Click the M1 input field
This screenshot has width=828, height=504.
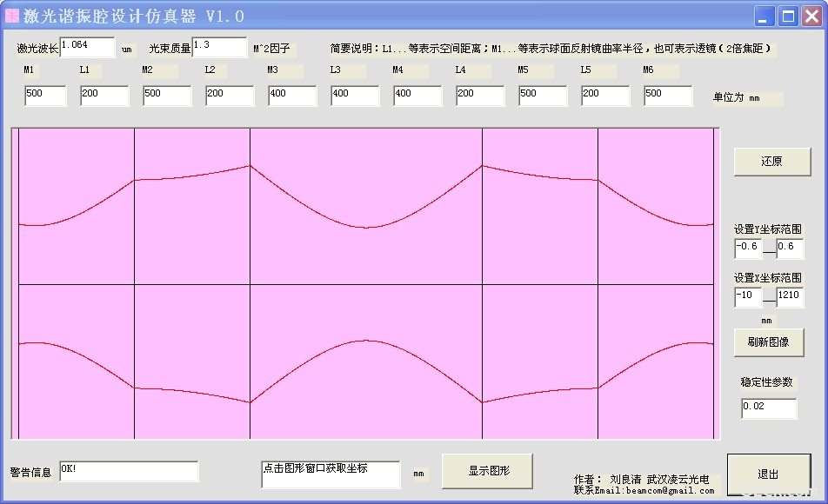[x=45, y=96]
